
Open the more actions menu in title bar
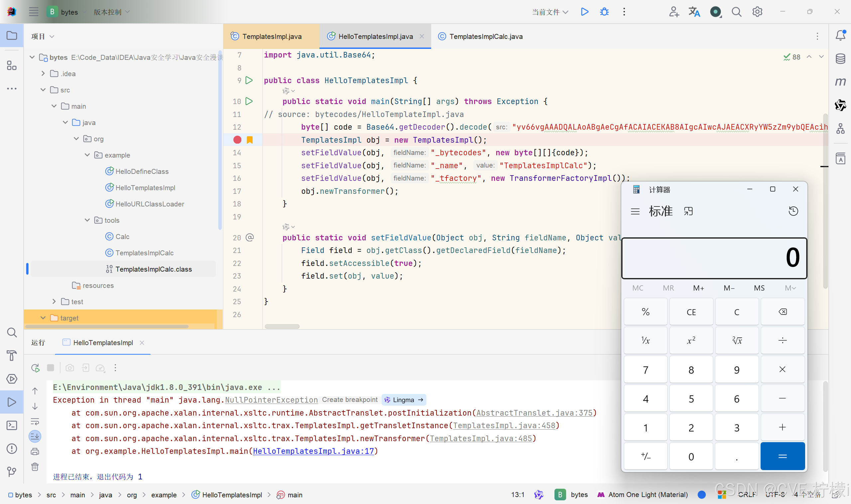(624, 12)
